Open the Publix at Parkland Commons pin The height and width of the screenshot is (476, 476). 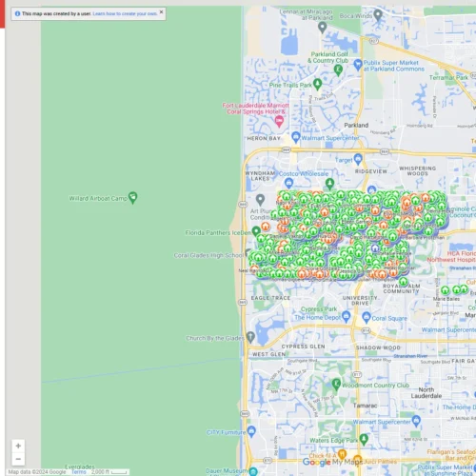pos(358,65)
